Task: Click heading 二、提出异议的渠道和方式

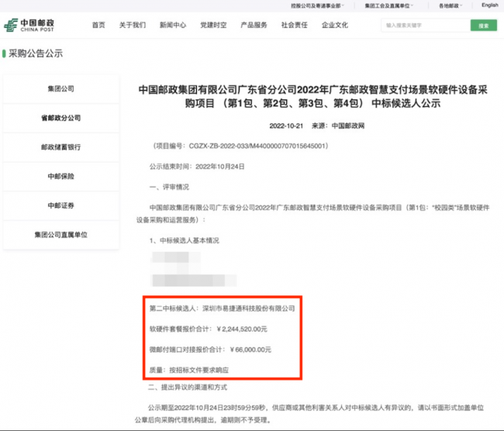Action: pyautogui.click(x=188, y=388)
